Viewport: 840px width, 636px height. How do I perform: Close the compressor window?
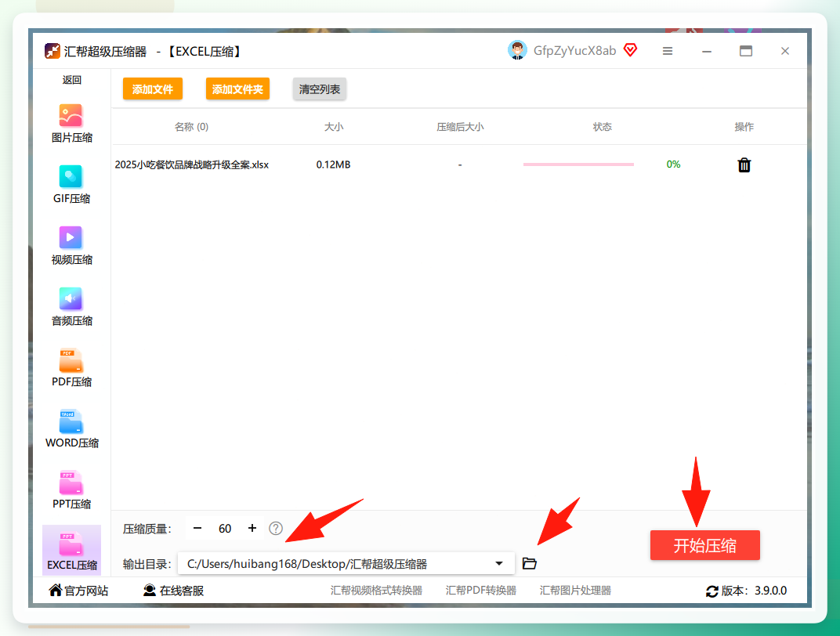(785, 51)
